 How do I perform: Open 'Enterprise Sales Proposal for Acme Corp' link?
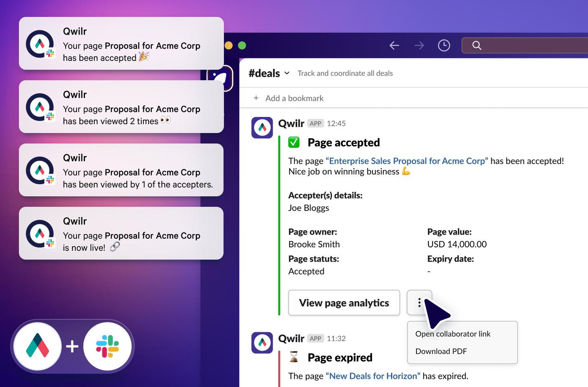click(x=407, y=161)
